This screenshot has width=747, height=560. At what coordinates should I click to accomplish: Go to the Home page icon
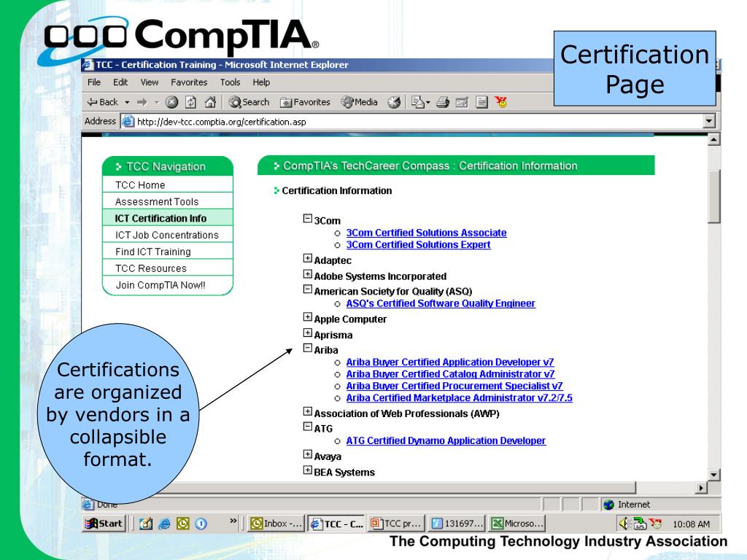pos(210,102)
